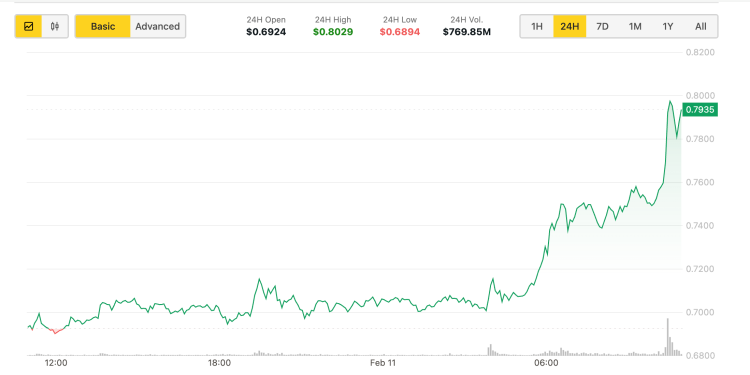Click the 24H Low label

click(x=400, y=20)
